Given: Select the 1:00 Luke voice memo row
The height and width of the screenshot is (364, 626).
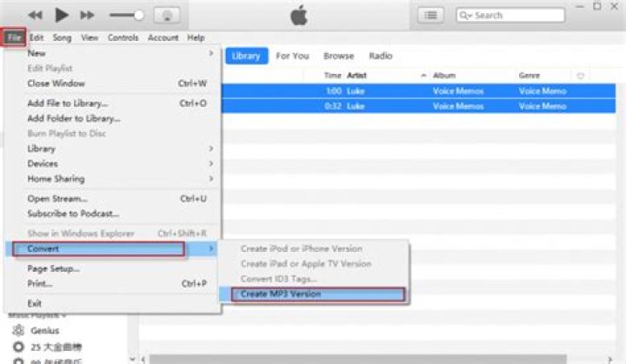Looking at the screenshot, I should click(418, 91).
